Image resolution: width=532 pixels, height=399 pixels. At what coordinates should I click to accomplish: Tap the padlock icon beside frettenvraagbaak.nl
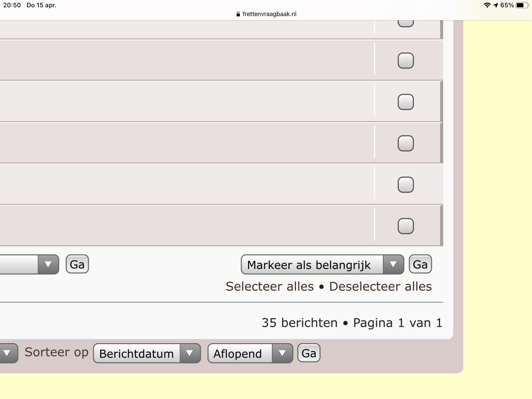click(238, 14)
